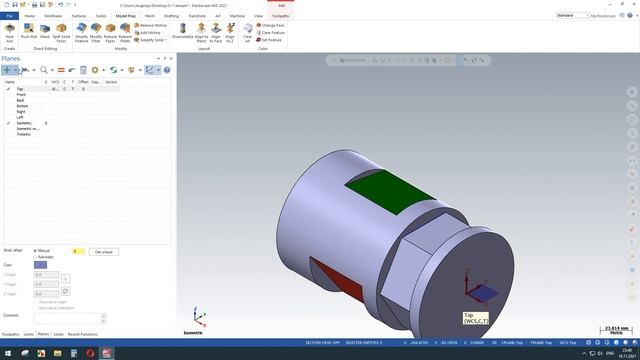The width and height of the screenshot is (640, 360).
Task: Click Remove History in Modify group
Action: 151,25
